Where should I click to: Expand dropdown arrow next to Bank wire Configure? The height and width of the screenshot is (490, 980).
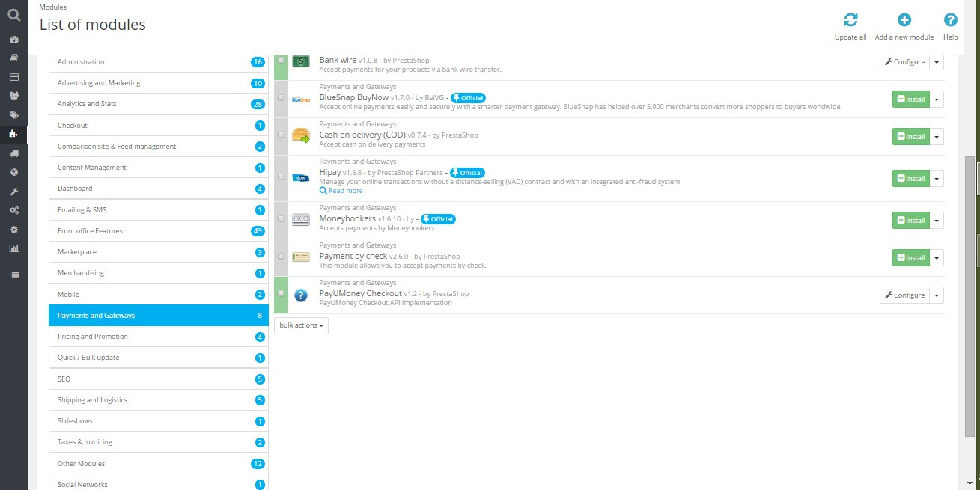(x=937, y=62)
